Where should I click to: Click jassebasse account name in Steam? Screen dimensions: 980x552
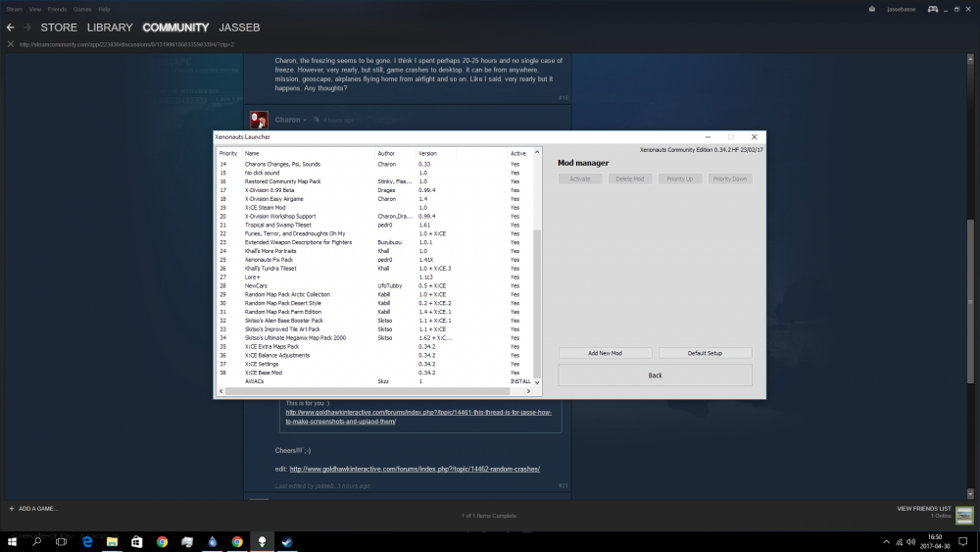point(901,10)
